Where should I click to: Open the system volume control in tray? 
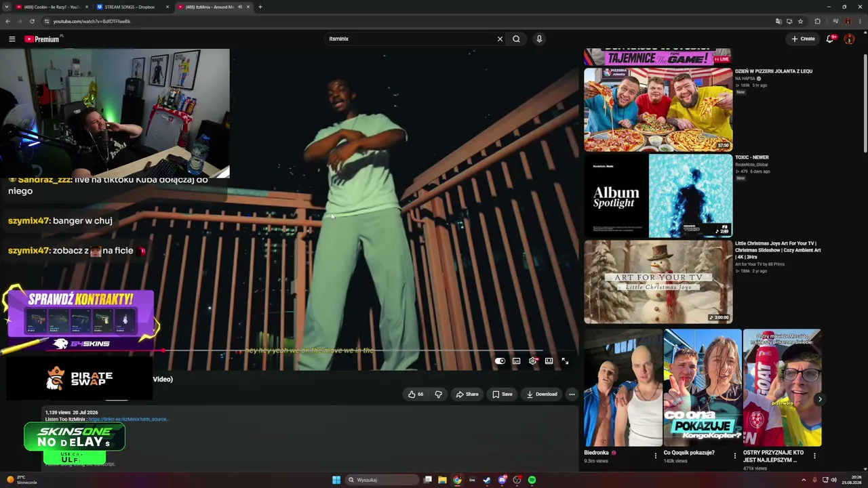pos(833,480)
